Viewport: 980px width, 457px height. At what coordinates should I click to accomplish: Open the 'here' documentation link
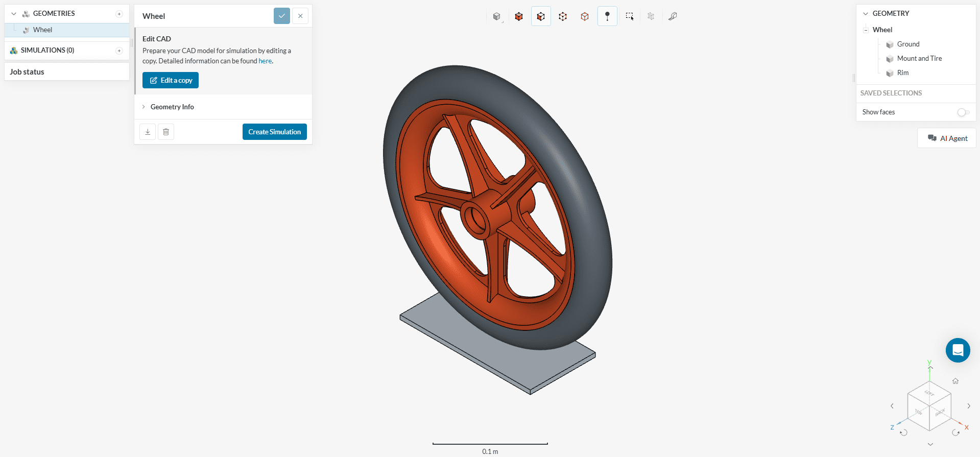click(265, 61)
